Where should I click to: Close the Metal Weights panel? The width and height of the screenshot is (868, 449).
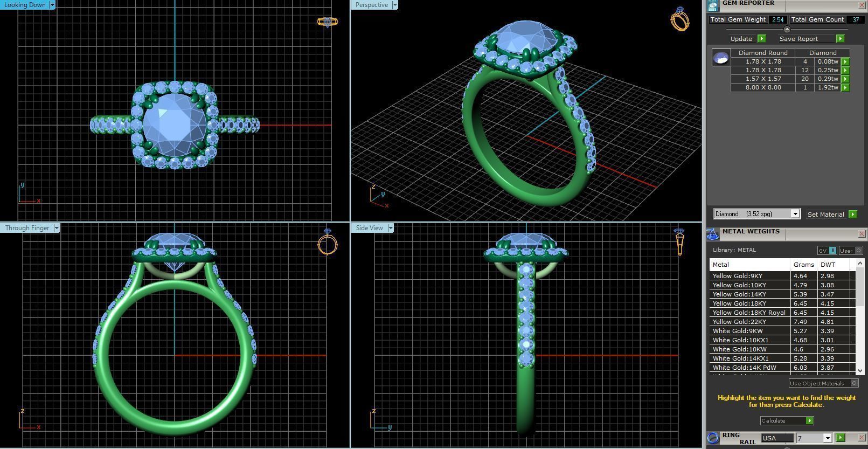[862, 233]
